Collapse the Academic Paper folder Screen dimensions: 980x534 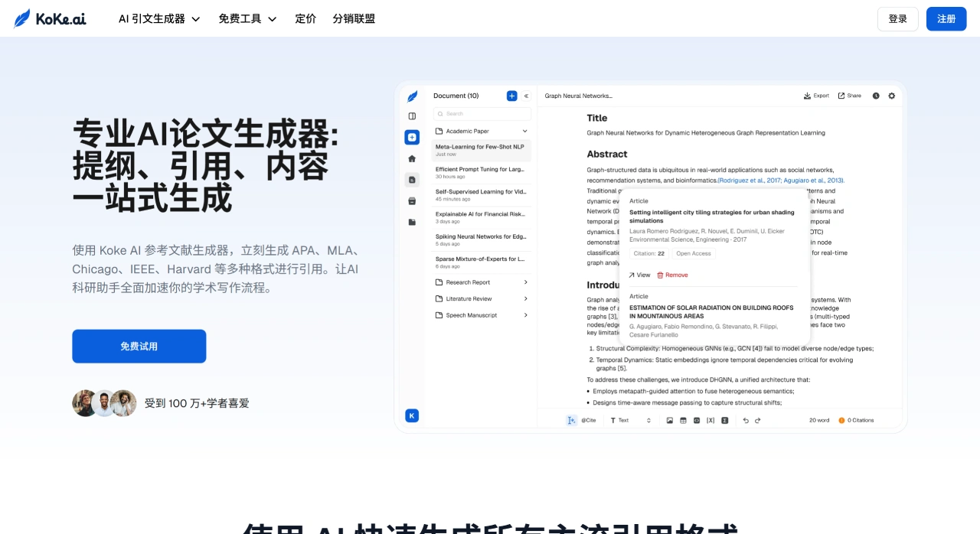[524, 131]
